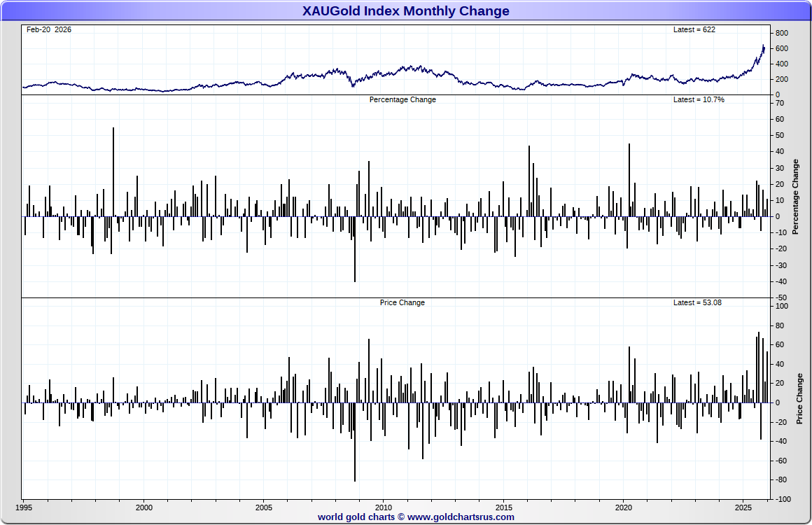Screen dimensions: 812x525
Task: Click the 2000 year label
Action: [144, 507]
